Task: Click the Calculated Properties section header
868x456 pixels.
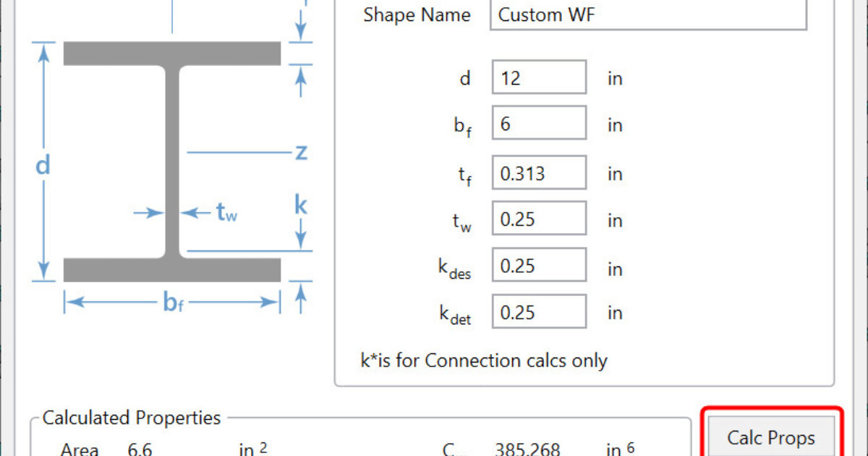Action: tap(131, 418)
